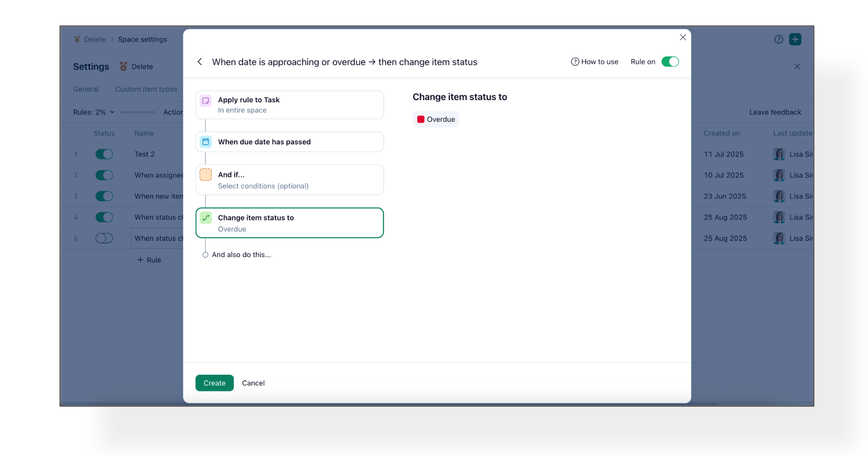Open the Custom item types tab

tap(146, 89)
